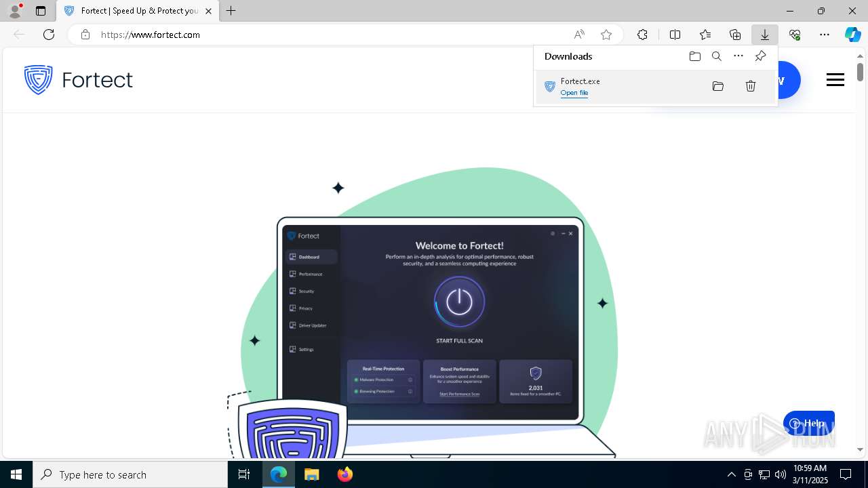This screenshot has height=488, width=868.
Task: Open the Extensions puzzle icon
Action: click(642, 35)
